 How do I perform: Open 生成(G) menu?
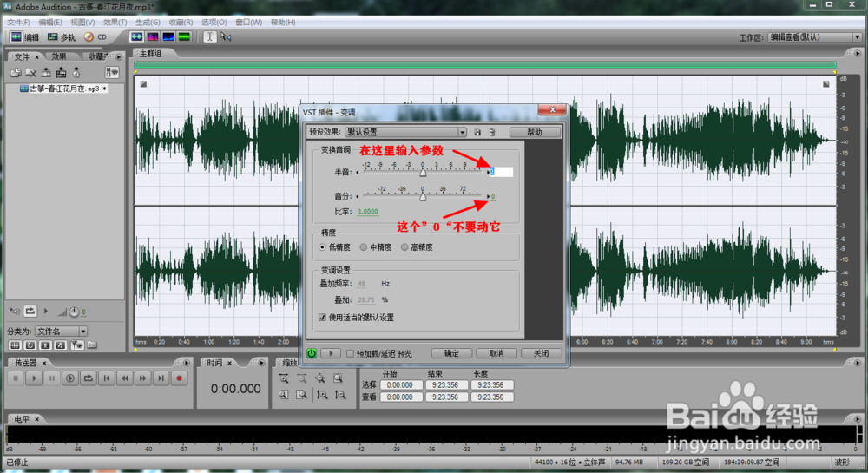[148, 22]
